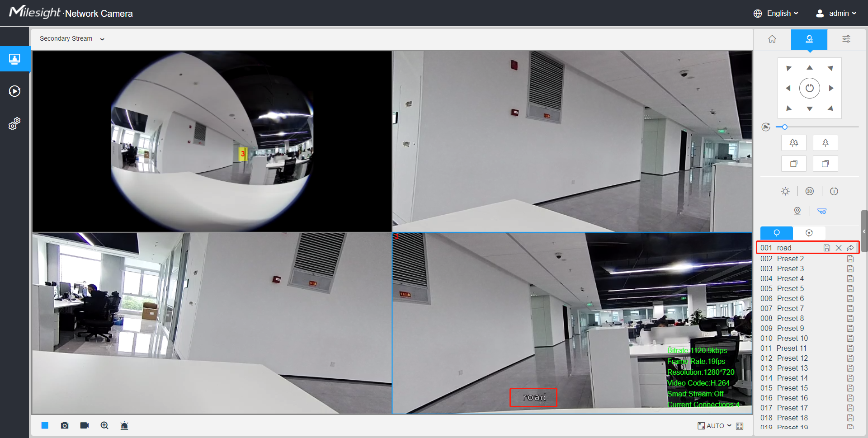The height and width of the screenshot is (438, 868).
Task: Select Preset 15 in the list
Action: pos(807,388)
